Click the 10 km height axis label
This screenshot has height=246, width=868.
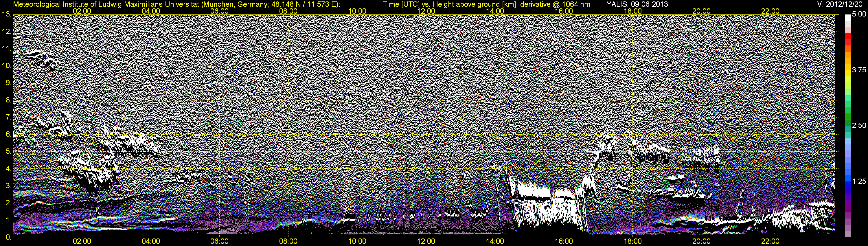(x=6, y=66)
